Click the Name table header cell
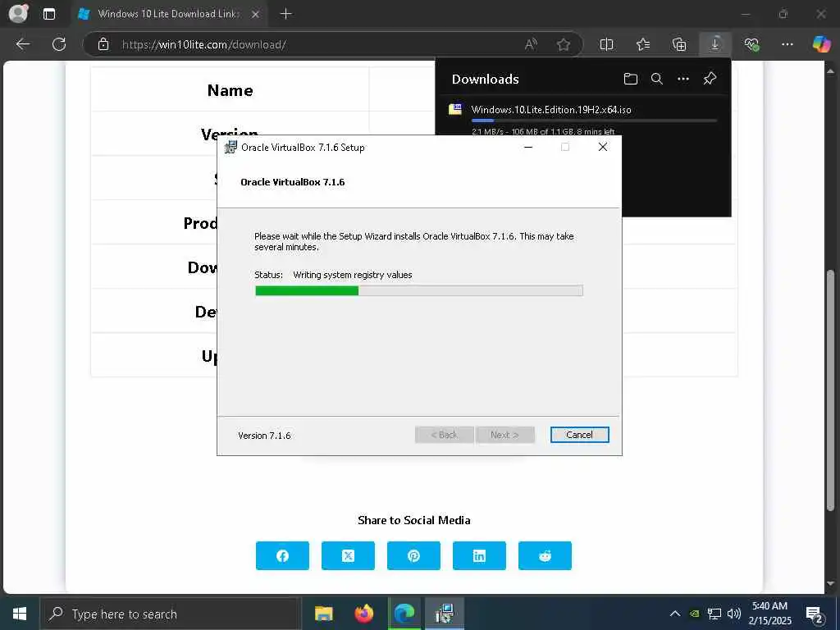The height and width of the screenshot is (630, 840). [x=230, y=90]
